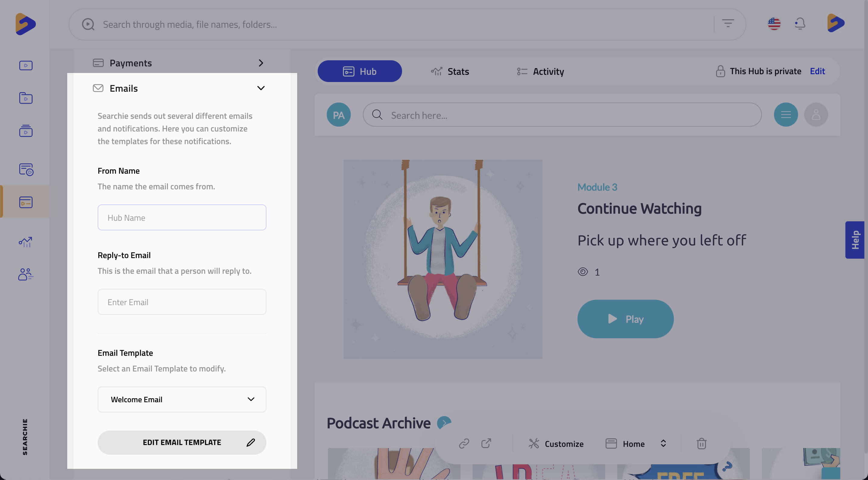Click the trash delete icon
Viewport: 868px width, 480px height.
click(701, 444)
